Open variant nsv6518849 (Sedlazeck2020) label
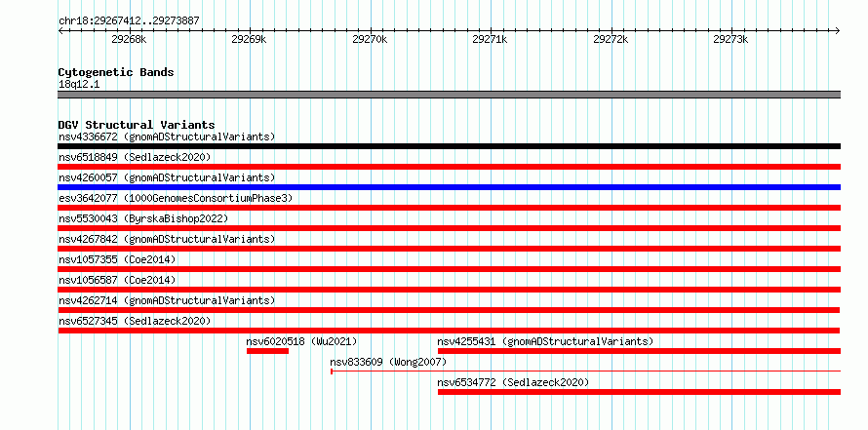The height and width of the screenshot is (430, 868). [x=135, y=157]
